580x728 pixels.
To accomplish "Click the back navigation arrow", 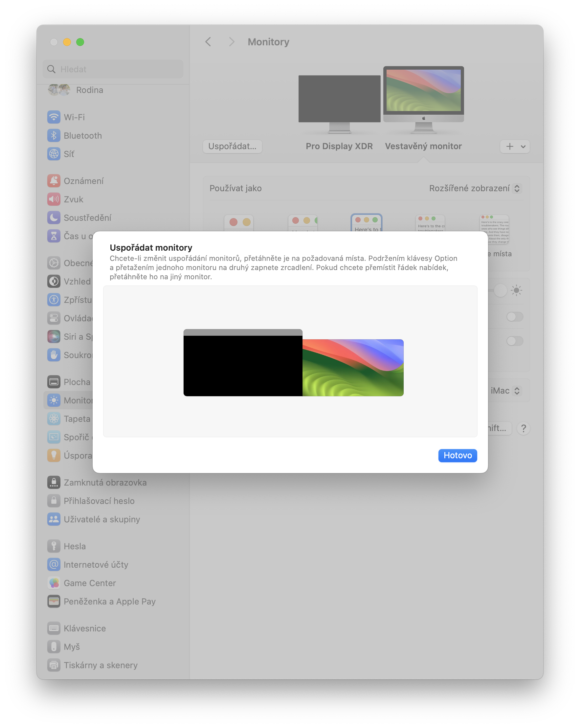I will pyautogui.click(x=208, y=41).
